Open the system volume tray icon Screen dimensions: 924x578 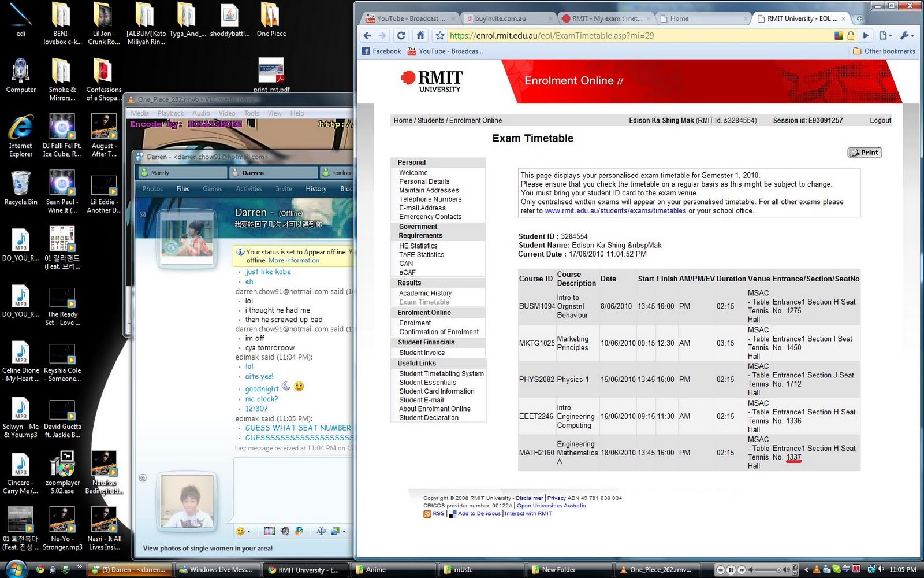tap(881, 569)
